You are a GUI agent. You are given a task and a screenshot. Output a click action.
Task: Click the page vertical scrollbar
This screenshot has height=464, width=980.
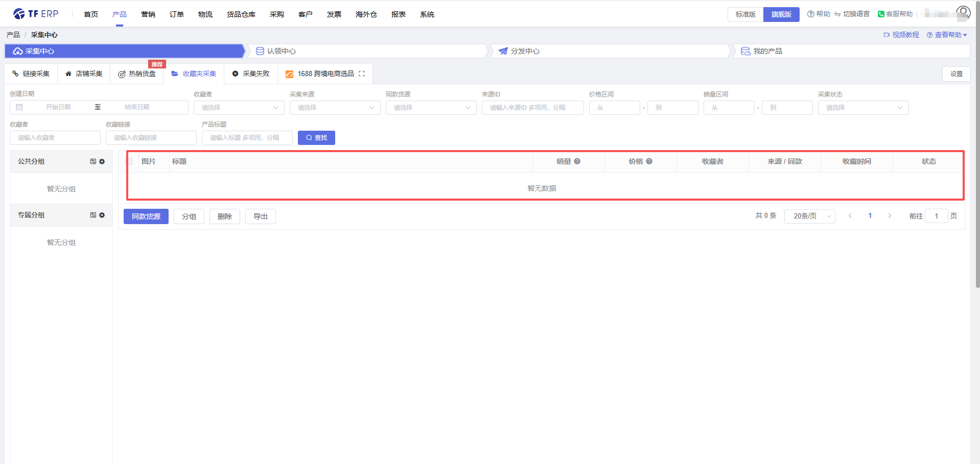click(977, 153)
